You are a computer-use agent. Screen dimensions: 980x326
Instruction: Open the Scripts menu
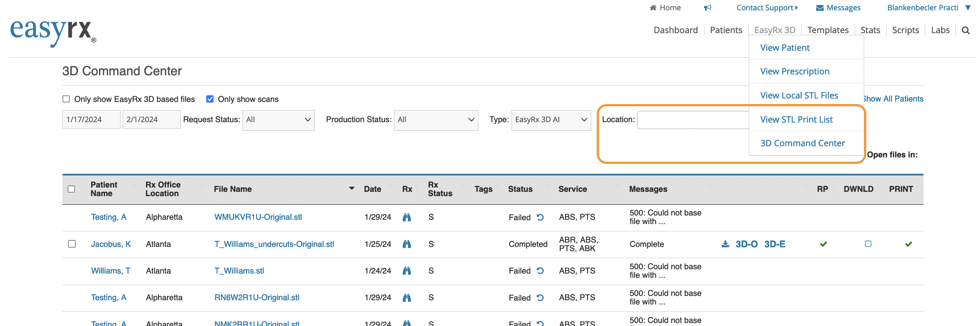coord(906,30)
